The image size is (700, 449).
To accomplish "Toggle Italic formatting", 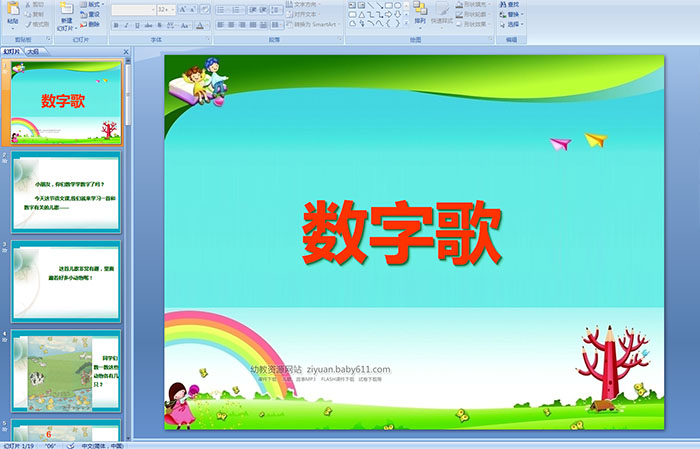I will (126, 25).
